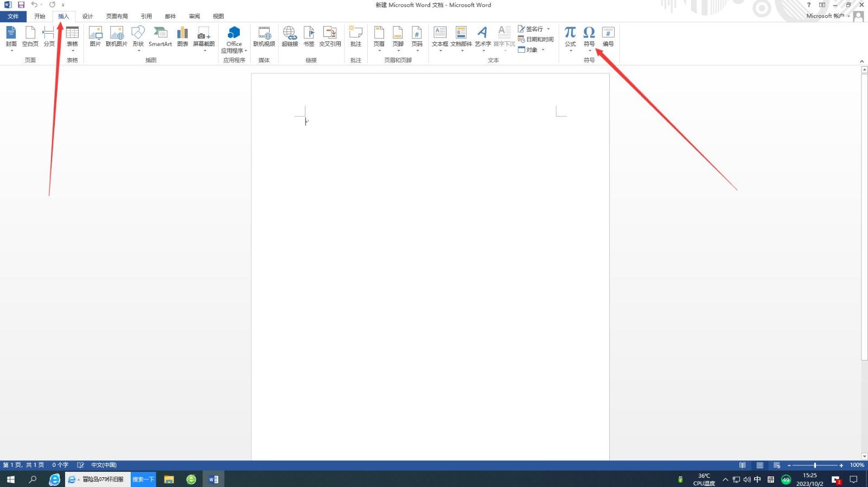Insert a comment using 批注 icon

[356, 36]
